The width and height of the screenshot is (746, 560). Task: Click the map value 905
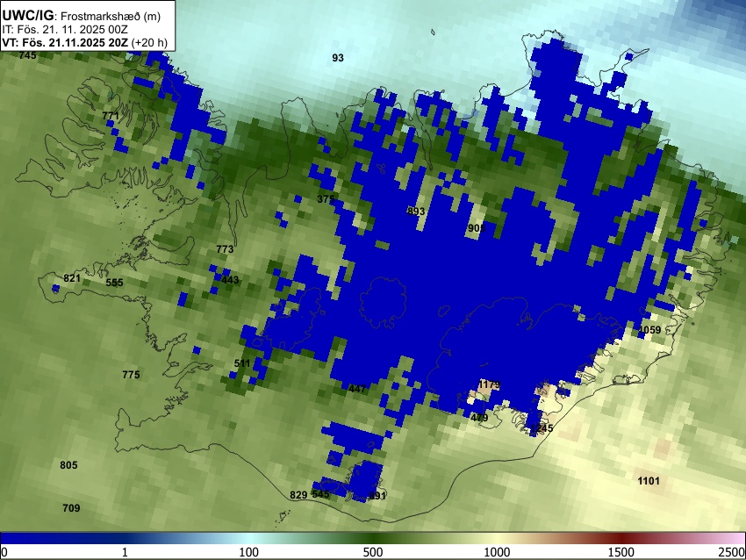pos(477,228)
